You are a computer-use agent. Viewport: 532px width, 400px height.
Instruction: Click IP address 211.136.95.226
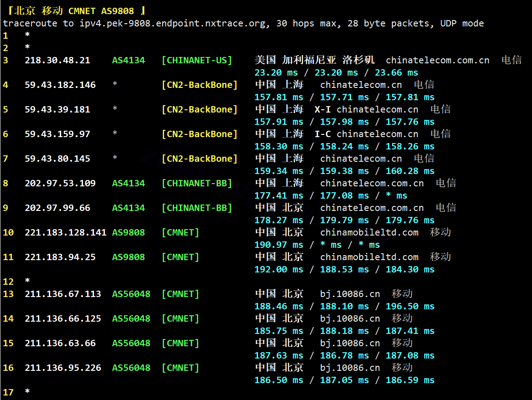pos(63,368)
